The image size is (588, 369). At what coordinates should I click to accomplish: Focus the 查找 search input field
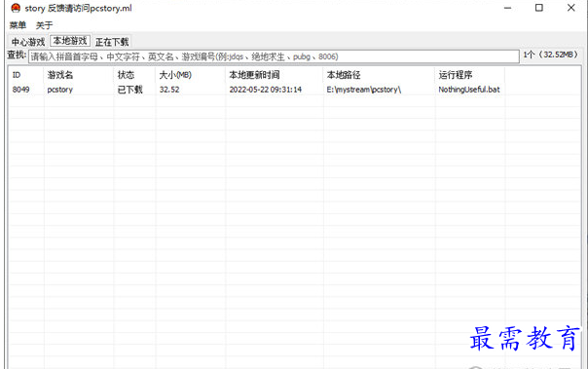point(274,56)
